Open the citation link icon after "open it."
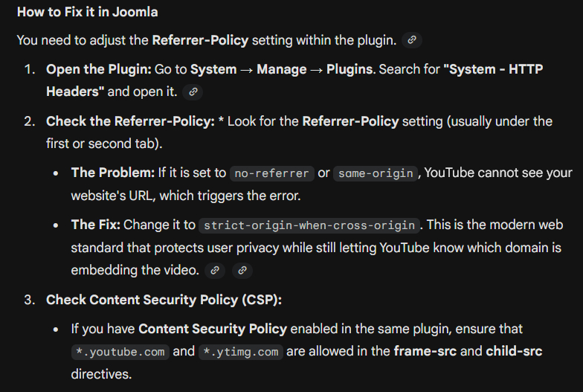Image resolution: width=583 pixels, height=392 pixels. [x=193, y=91]
